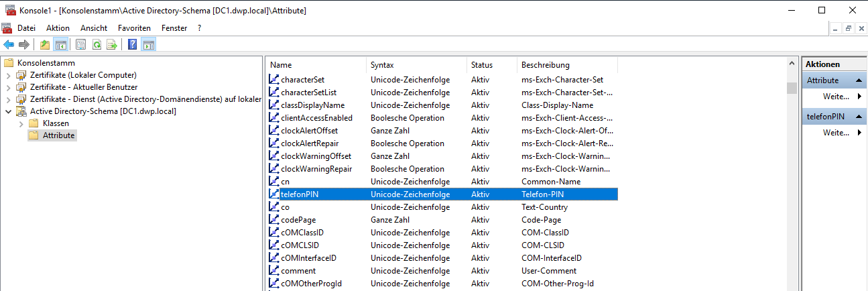Viewport: 868px width, 291px height.
Task: Click the green Refresh toolbar icon
Action: [97, 45]
